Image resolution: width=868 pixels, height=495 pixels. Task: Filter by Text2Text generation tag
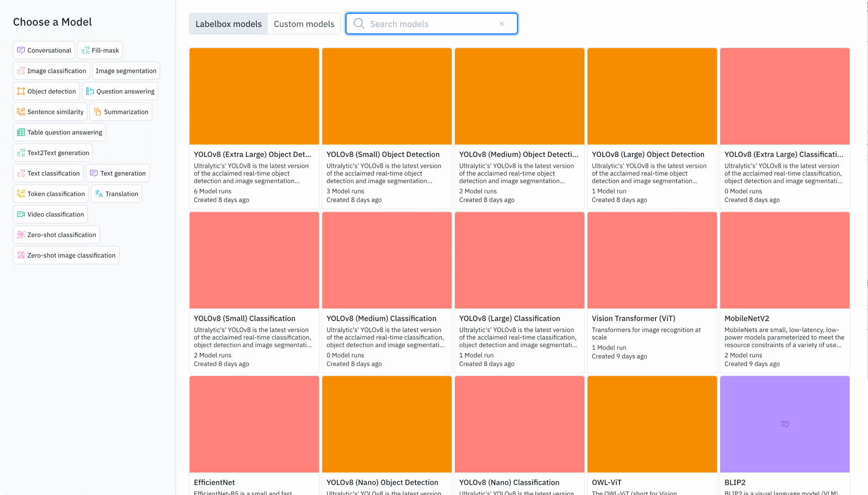tap(53, 153)
